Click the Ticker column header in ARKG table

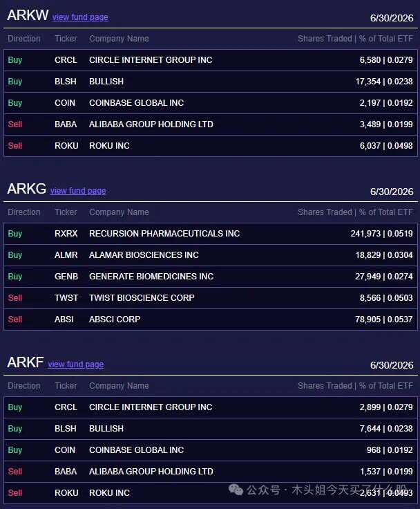click(66, 212)
